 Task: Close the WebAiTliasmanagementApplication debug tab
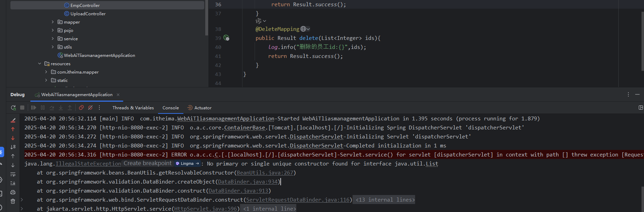[x=118, y=95]
